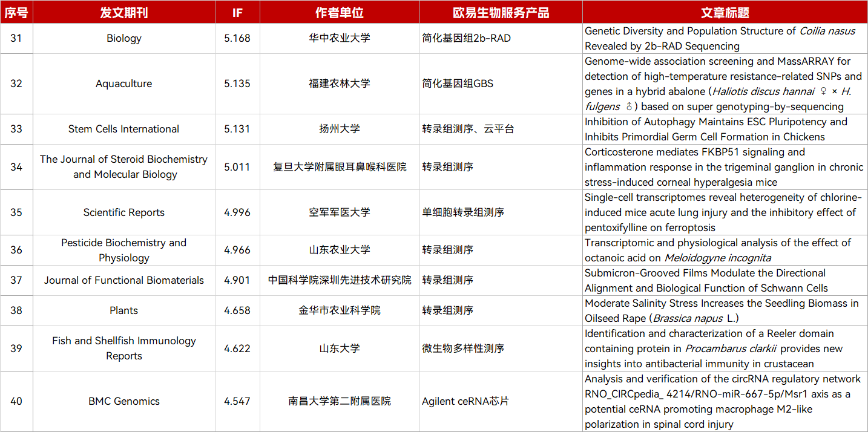Select the Meloidogyne incognita article title

point(725,250)
